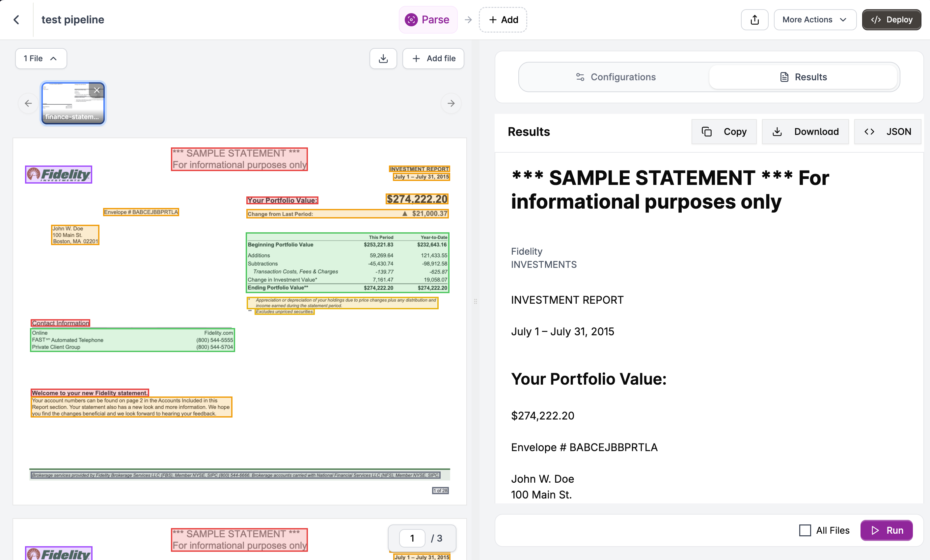Enable the All Files checkbox
Image resolution: width=930 pixels, height=560 pixels.
pos(805,530)
